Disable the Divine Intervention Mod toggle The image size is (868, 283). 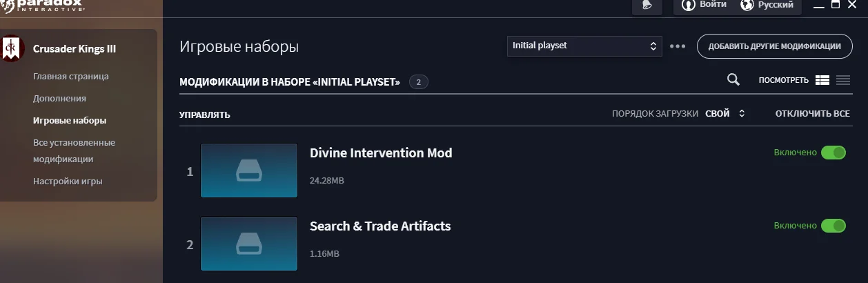[833, 153]
